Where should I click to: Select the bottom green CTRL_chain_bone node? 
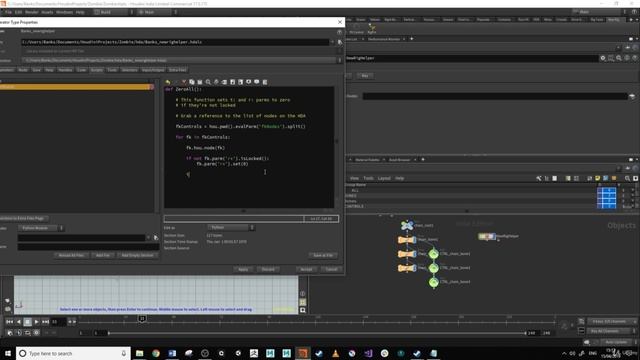tap(433, 282)
